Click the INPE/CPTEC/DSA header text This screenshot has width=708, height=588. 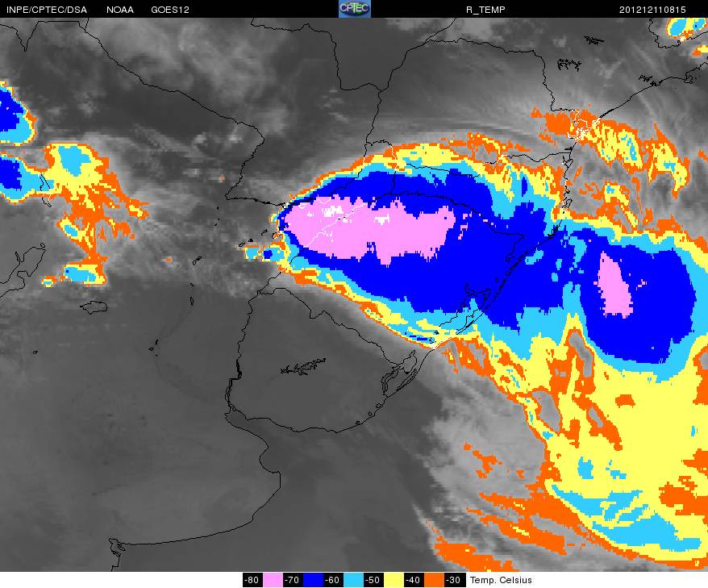coord(47,10)
